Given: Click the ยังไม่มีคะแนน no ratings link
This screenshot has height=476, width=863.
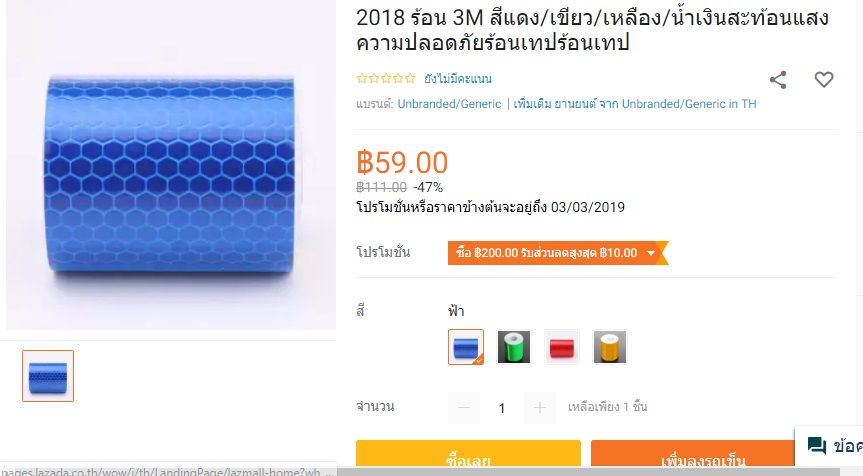Looking at the screenshot, I should [x=457, y=79].
